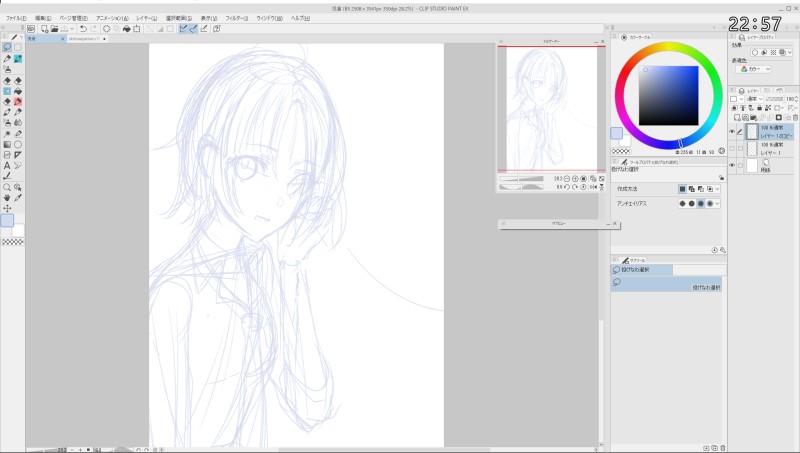Click the wrench icon at the bottom of the Tool Property panel
Screen dimensions: 800x453
[722, 250]
